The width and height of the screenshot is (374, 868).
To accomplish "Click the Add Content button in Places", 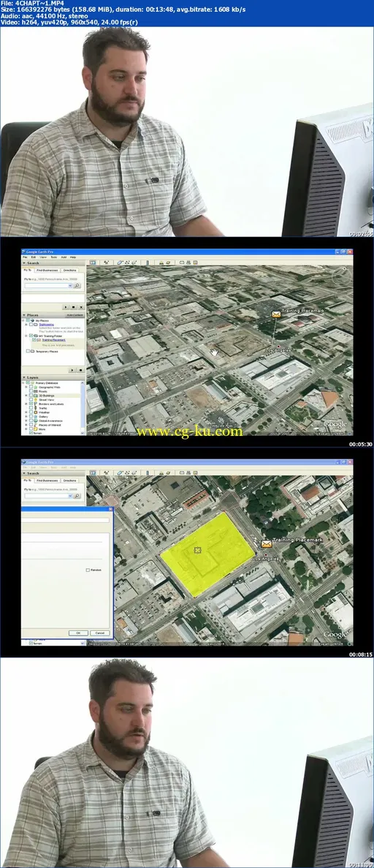I will (75, 315).
